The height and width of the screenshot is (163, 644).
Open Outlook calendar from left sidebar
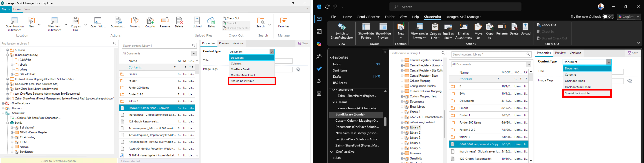click(319, 31)
